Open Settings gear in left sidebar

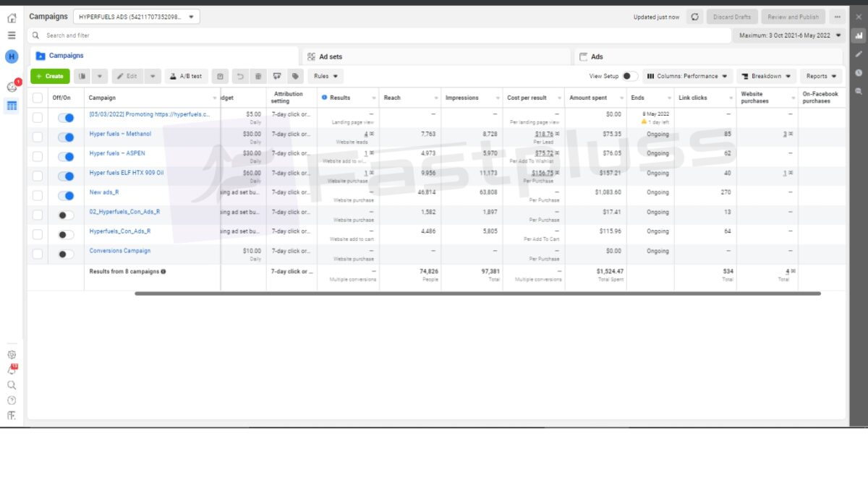[x=12, y=355]
